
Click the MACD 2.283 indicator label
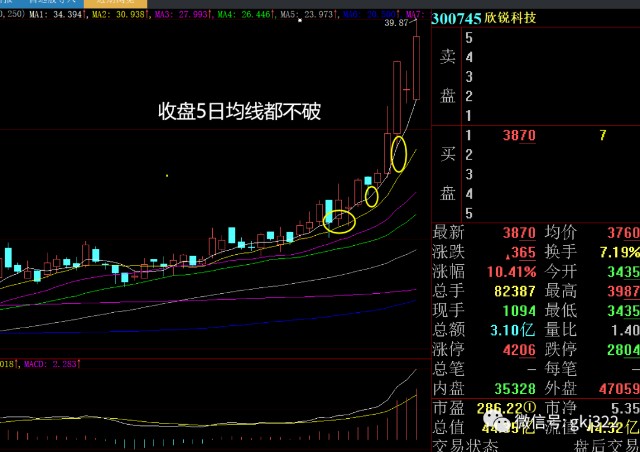(x=52, y=364)
